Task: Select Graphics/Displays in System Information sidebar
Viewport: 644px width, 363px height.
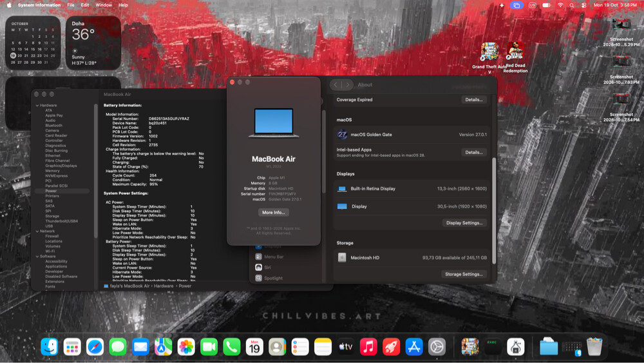Action: (x=61, y=166)
